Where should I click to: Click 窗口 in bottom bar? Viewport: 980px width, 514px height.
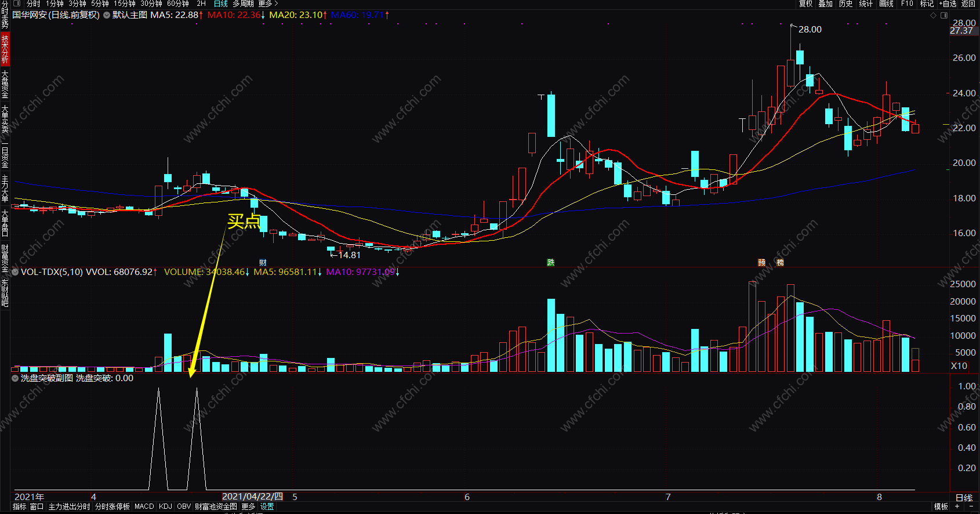click(37, 506)
